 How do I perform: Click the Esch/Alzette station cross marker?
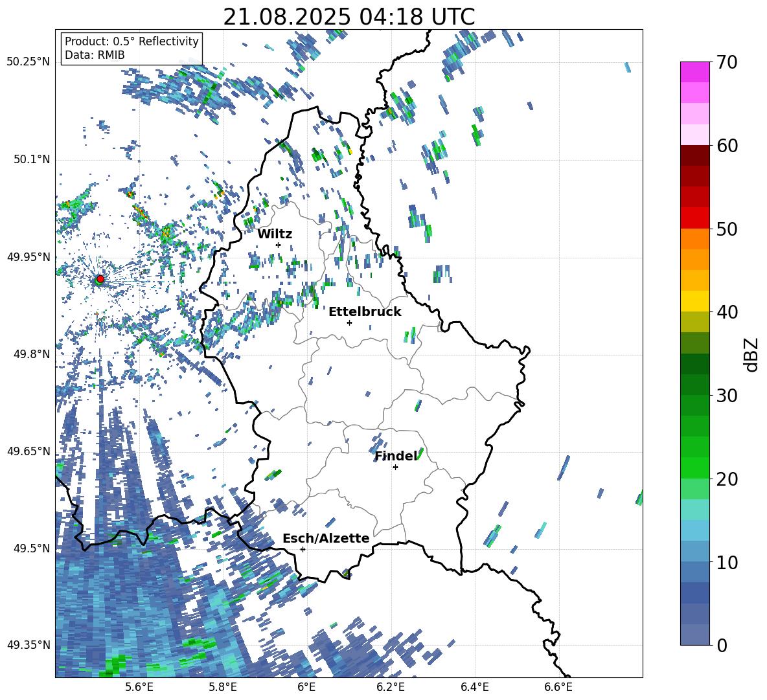point(303,549)
